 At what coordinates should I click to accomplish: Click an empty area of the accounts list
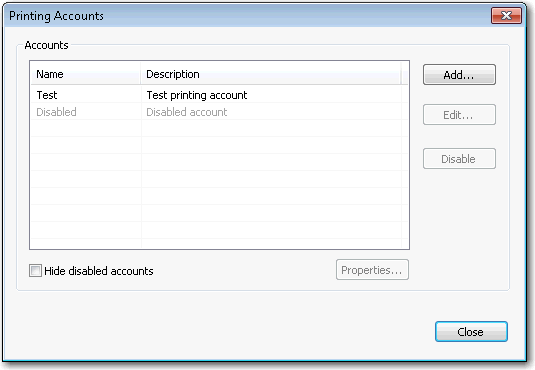pos(218,188)
